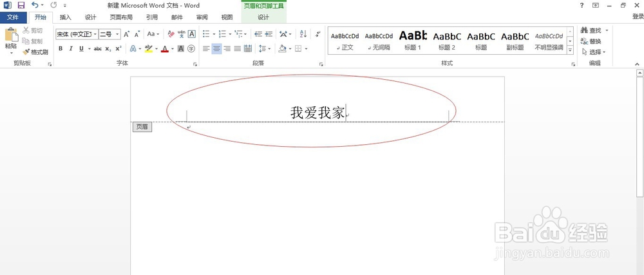Open the Select (选择) dropdown
The width and height of the screenshot is (644, 275).
coord(594,52)
